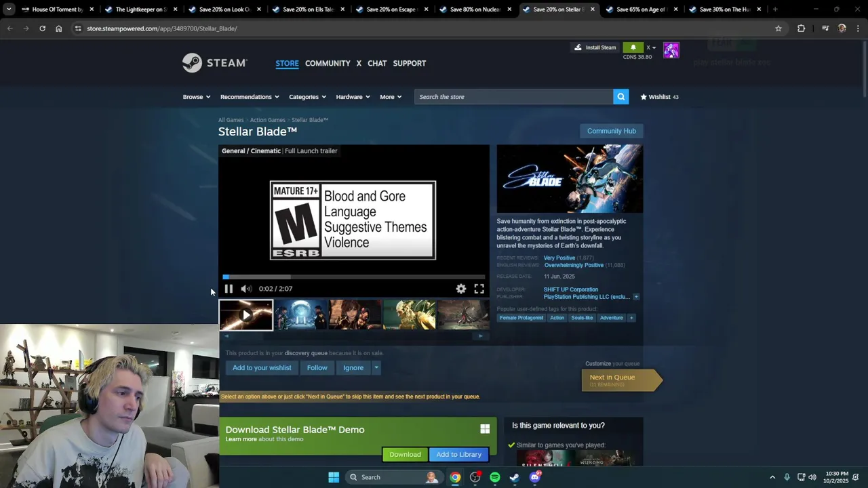Screen dimensions: 868x488
Task: Click the Steam logo
Action: coord(215,63)
